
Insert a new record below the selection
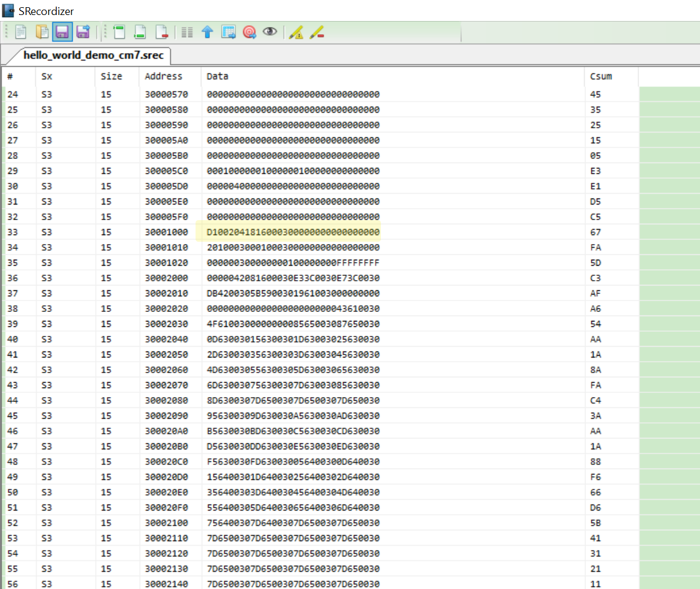click(x=140, y=32)
